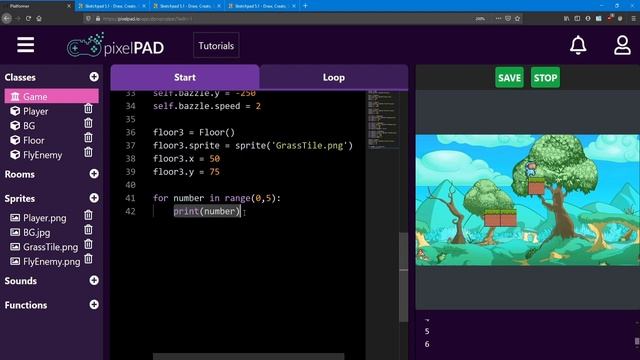
Task: Click the Sprites section header
Action: click(20, 199)
